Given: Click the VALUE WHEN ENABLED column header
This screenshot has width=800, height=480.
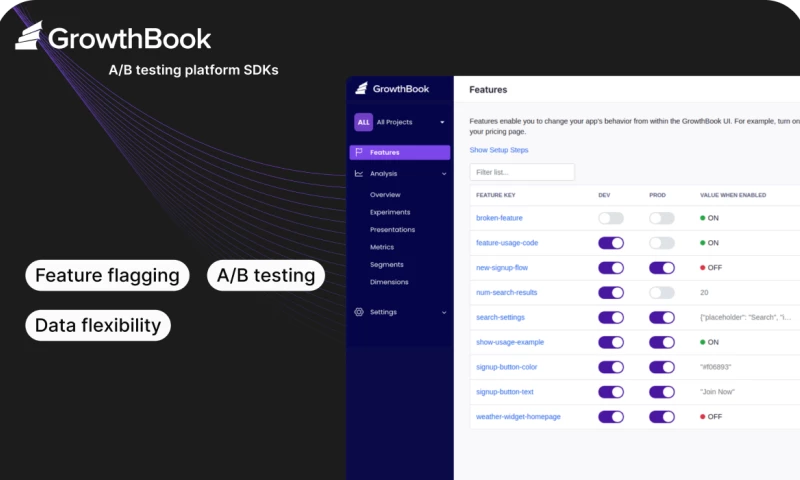Looking at the screenshot, I should (733, 195).
